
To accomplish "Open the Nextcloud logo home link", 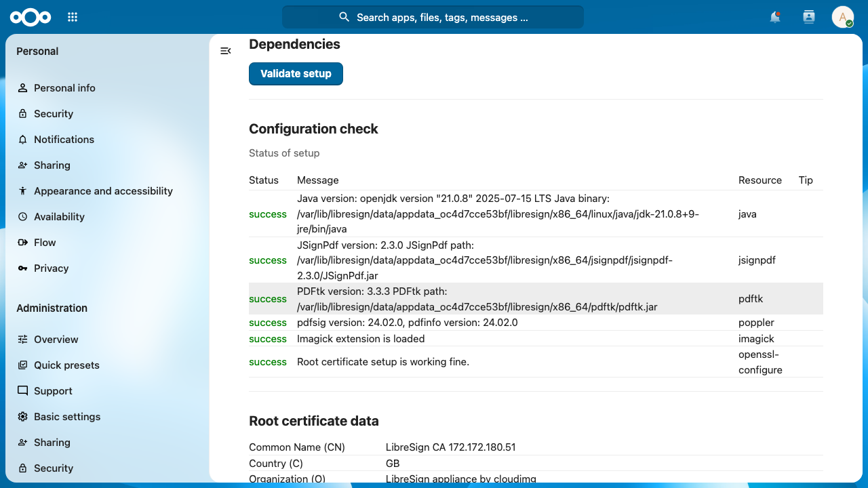I will (x=31, y=17).
